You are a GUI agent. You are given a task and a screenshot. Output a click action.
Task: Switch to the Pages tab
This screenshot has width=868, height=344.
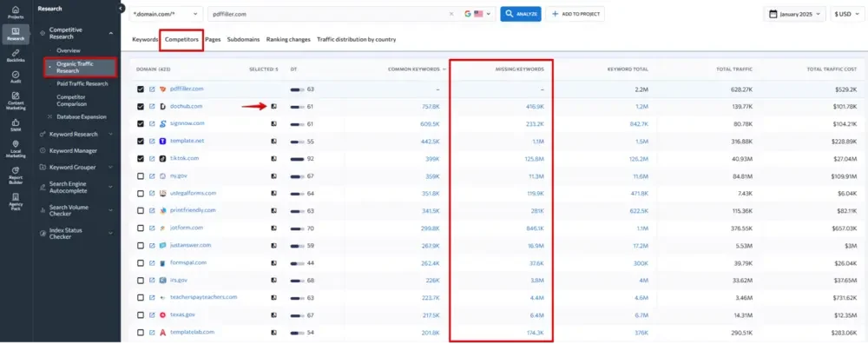coord(214,40)
